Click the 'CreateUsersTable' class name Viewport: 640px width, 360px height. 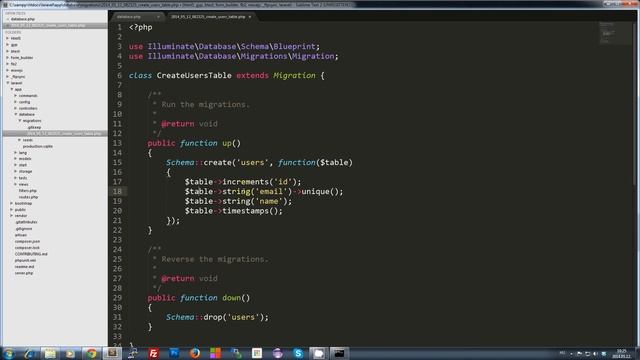pos(194,76)
